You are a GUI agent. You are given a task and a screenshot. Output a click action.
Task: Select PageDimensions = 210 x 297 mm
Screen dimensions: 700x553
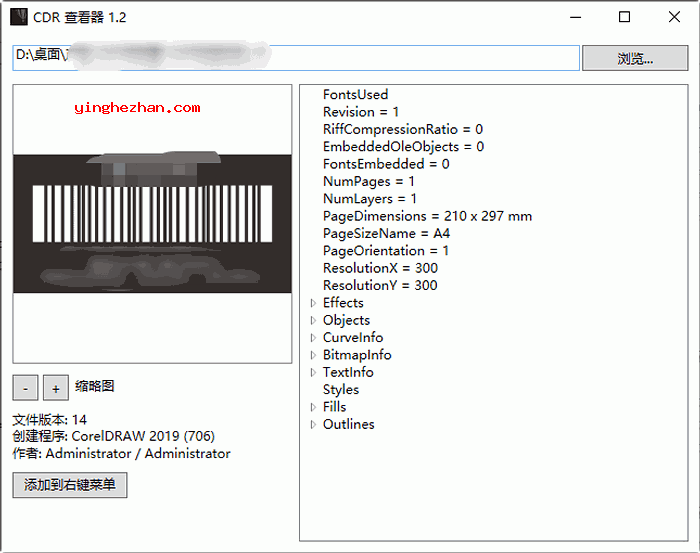[x=427, y=216]
